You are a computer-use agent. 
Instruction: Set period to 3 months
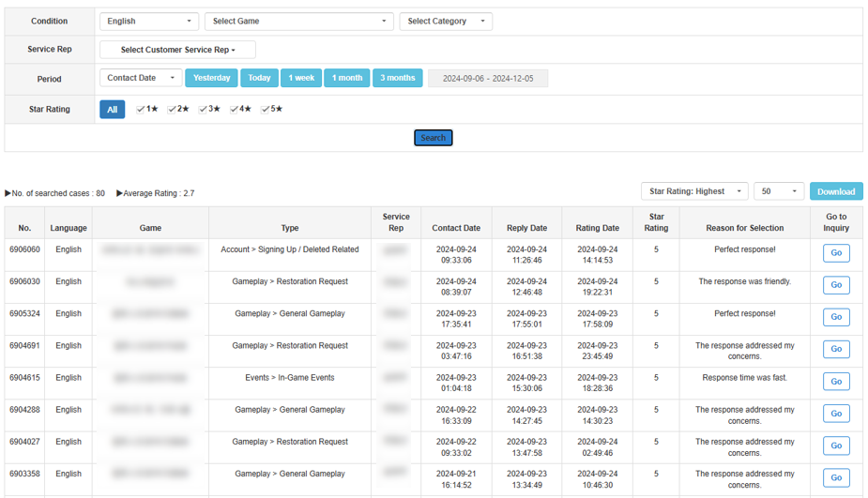[398, 78]
